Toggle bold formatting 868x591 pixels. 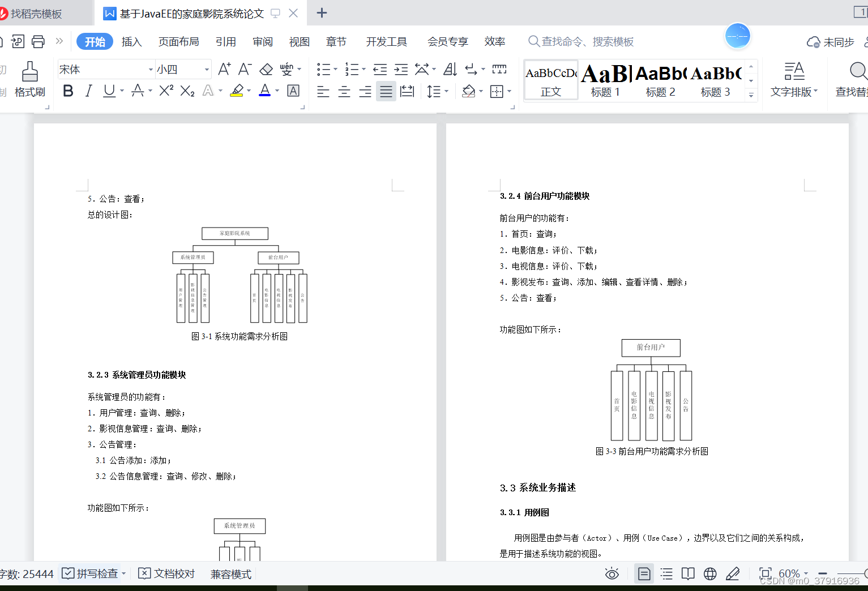coord(67,91)
